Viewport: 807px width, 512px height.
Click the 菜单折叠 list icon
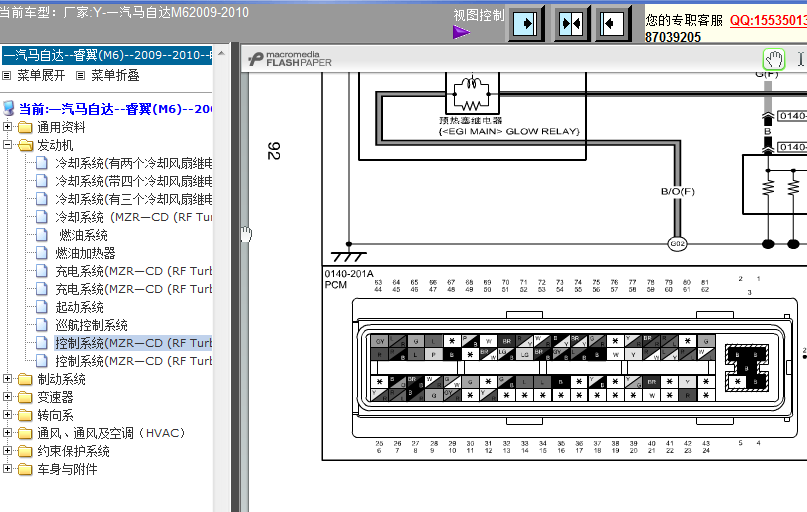[x=80, y=76]
